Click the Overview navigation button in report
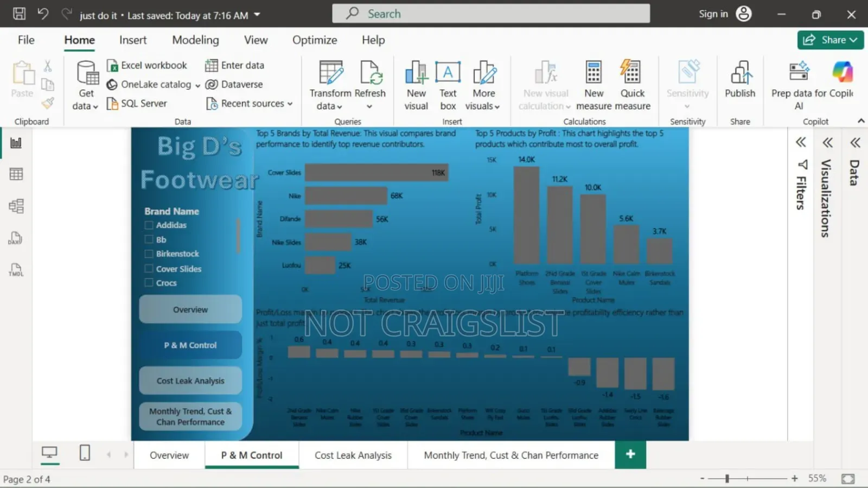 (x=190, y=309)
